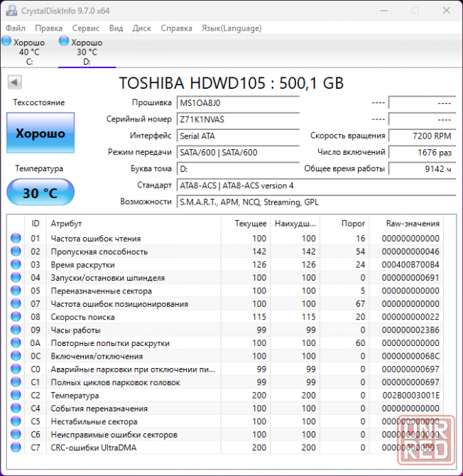Click status icon for attribute 01 Частота ошибок чтения

point(16,238)
